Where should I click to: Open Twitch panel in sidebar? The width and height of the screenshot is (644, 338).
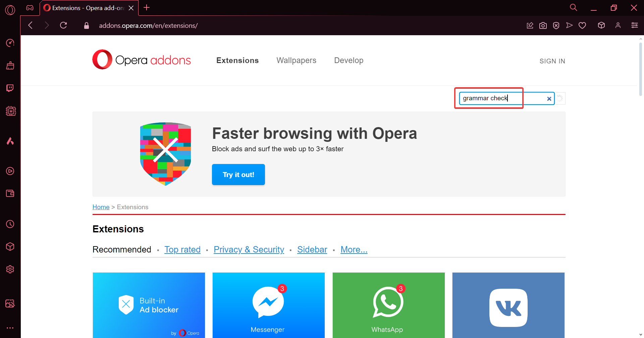10,88
